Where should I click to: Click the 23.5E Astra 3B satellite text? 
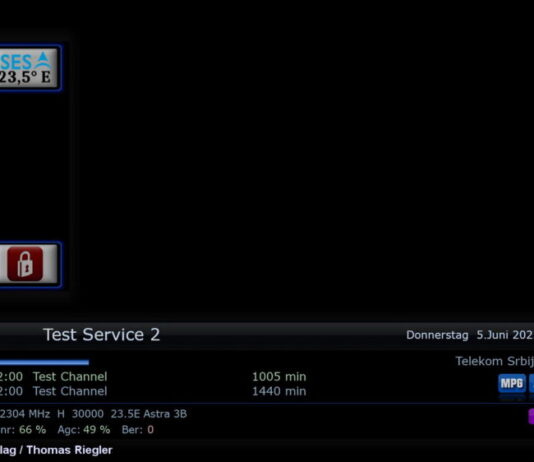pyautogui.click(x=148, y=414)
